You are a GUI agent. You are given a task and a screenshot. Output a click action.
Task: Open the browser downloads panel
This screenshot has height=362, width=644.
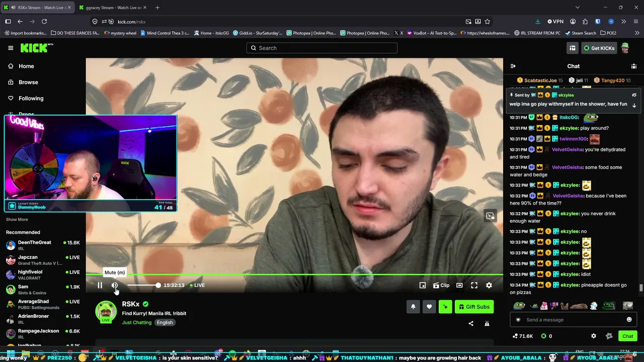pyautogui.click(x=537, y=22)
